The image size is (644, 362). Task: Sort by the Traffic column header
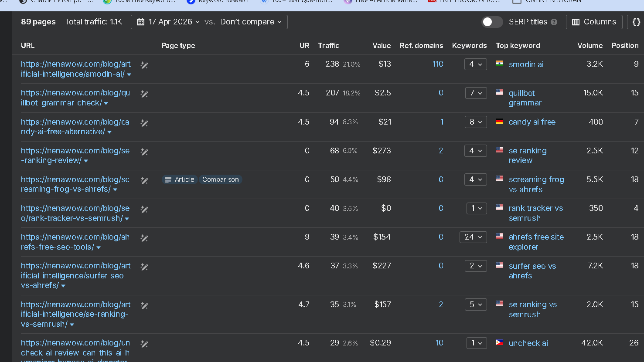click(x=328, y=45)
